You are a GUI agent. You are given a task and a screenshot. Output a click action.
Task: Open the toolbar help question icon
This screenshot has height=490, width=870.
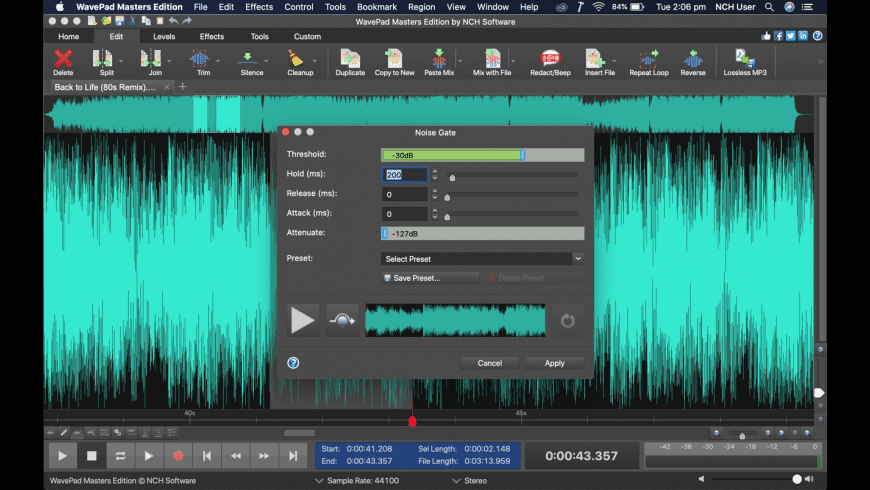[817, 36]
